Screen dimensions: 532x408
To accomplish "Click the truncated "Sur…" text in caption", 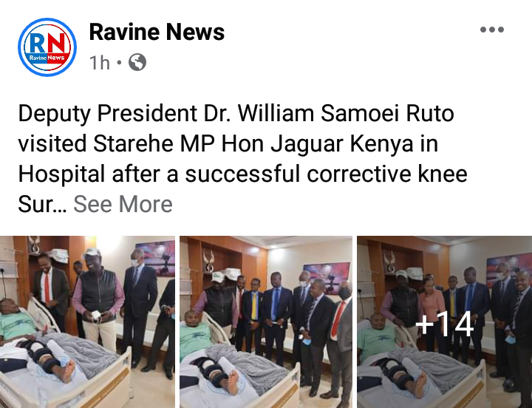I will pyautogui.click(x=42, y=204).
